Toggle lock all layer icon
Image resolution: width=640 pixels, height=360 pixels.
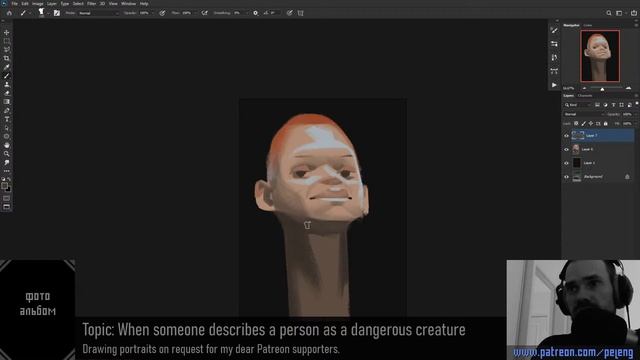(606, 123)
